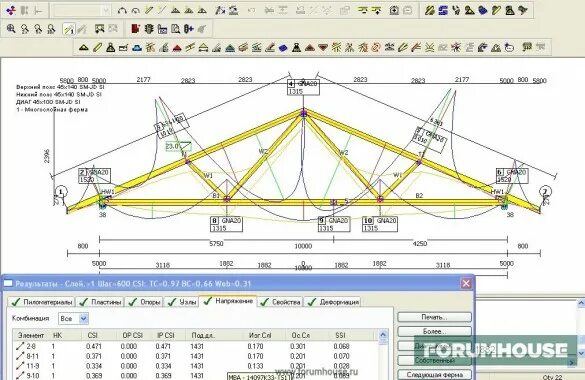Click the Элемент column header

(31, 335)
